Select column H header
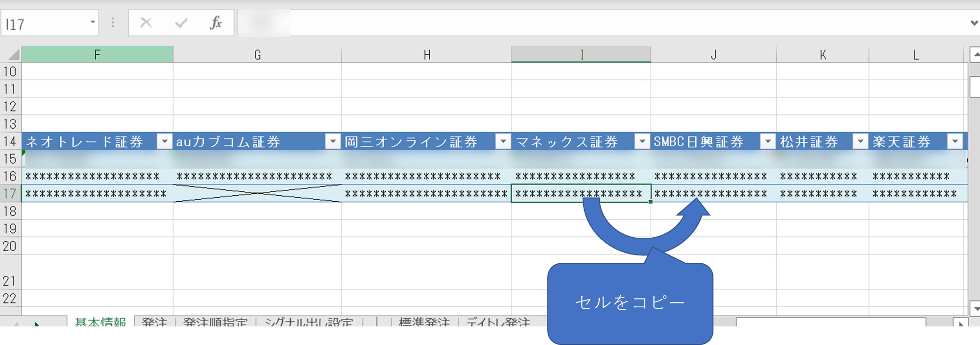The height and width of the screenshot is (345, 980). tap(427, 54)
